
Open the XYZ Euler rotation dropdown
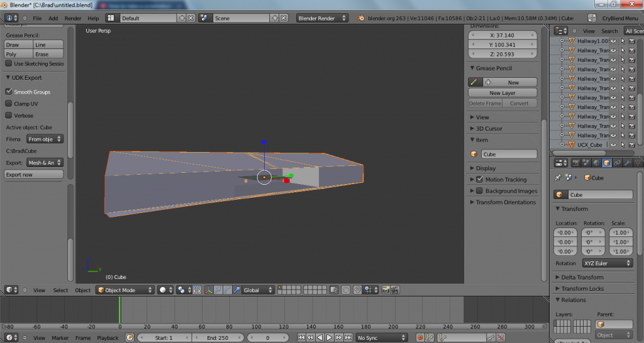click(608, 263)
